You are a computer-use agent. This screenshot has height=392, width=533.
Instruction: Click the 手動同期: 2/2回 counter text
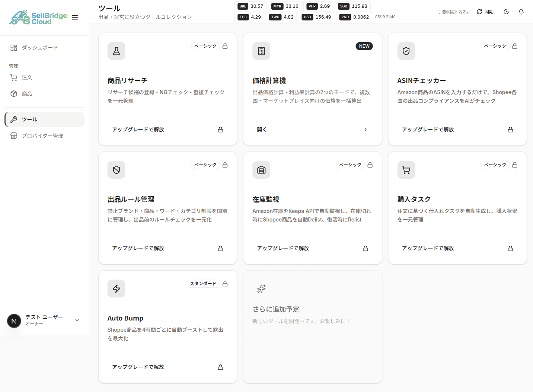[x=454, y=12]
